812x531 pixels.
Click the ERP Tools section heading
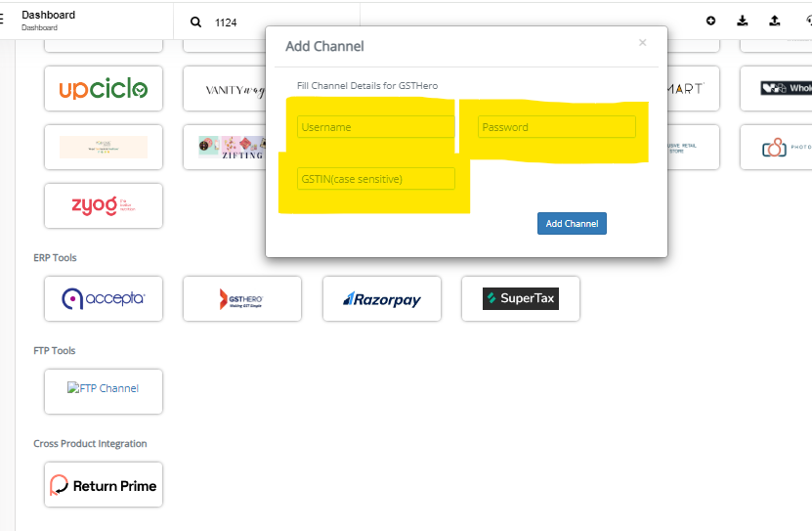click(55, 257)
